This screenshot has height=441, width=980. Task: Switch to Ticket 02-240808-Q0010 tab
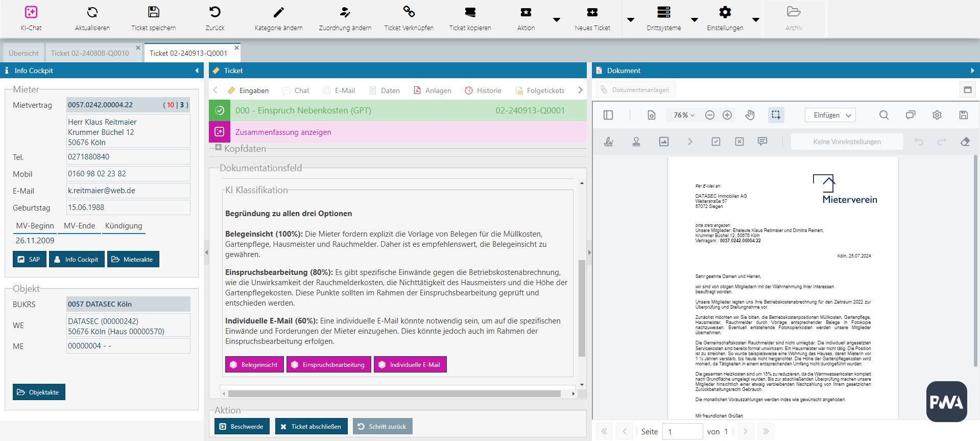pyautogui.click(x=90, y=53)
